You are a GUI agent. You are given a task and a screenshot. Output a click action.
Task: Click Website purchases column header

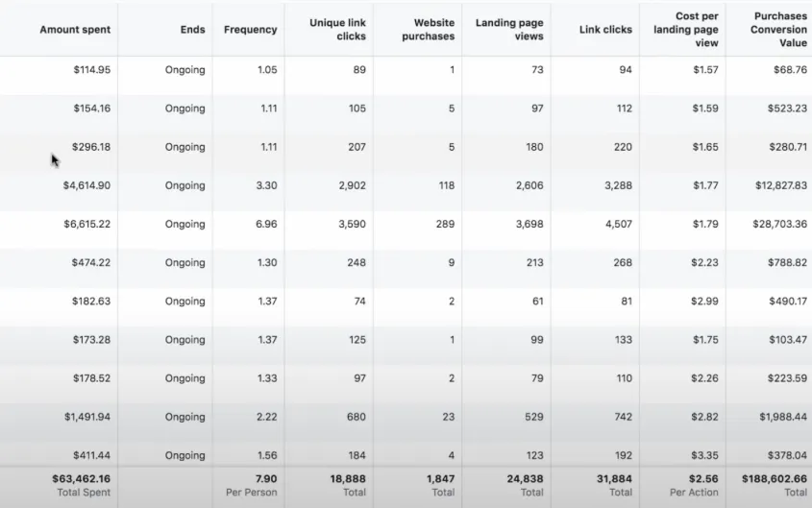[429, 30]
